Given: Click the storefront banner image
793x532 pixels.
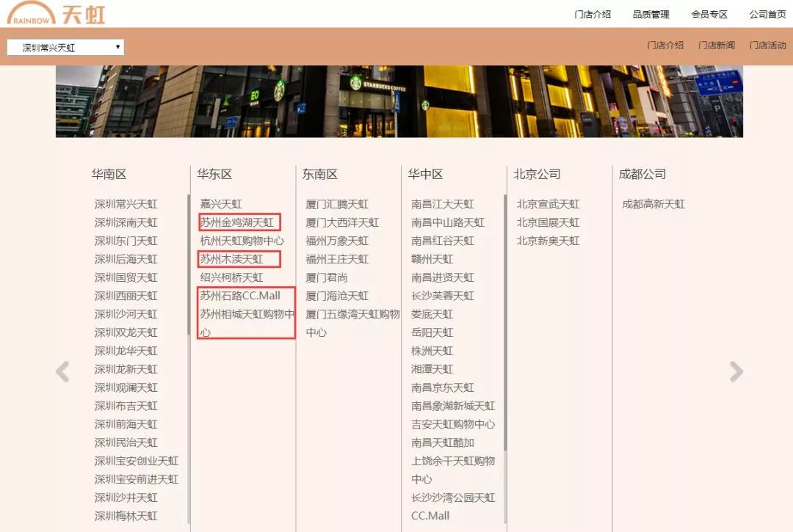Looking at the screenshot, I should tap(399, 101).
